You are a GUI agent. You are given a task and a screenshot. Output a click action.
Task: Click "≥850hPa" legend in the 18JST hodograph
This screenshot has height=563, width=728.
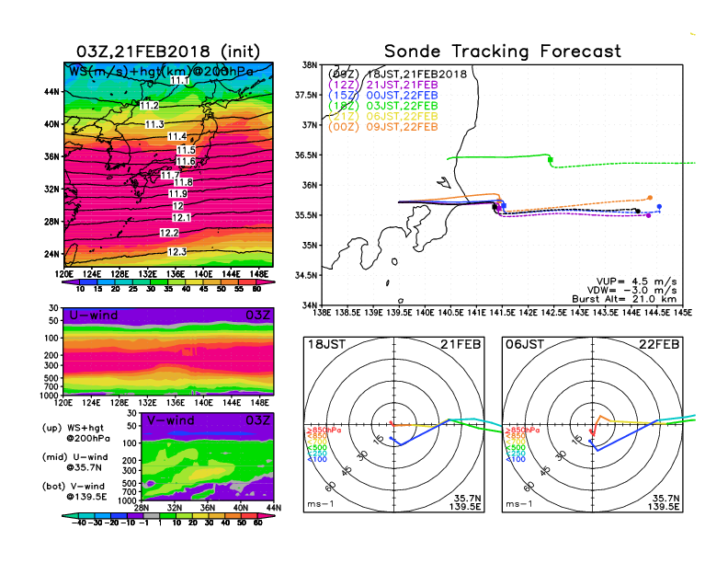pyautogui.click(x=324, y=431)
